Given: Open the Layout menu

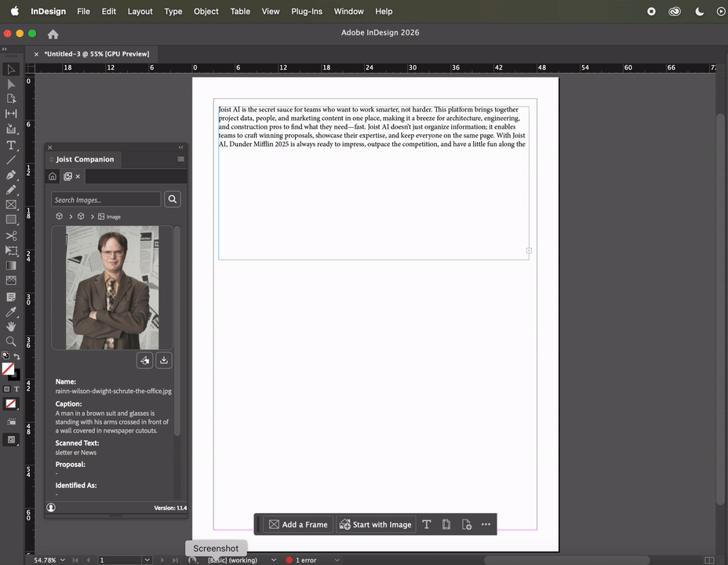Looking at the screenshot, I should 140,11.
